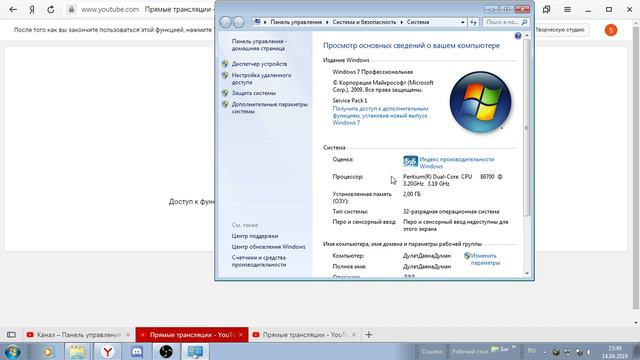The height and width of the screenshot is (360, 640).
Task: Open the browser tab overview icon
Action: [11, 335]
